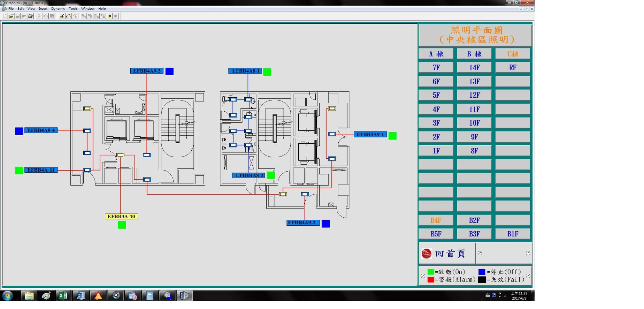The height and width of the screenshot is (309, 644).
Task: Toggle the green status square beside EFBB4A9-1
Action: click(392, 136)
